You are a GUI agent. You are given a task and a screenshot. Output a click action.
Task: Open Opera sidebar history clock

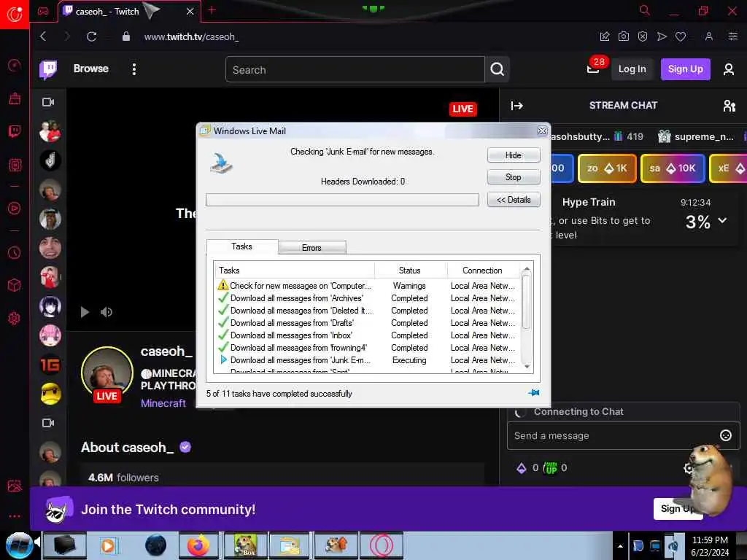tap(15, 252)
